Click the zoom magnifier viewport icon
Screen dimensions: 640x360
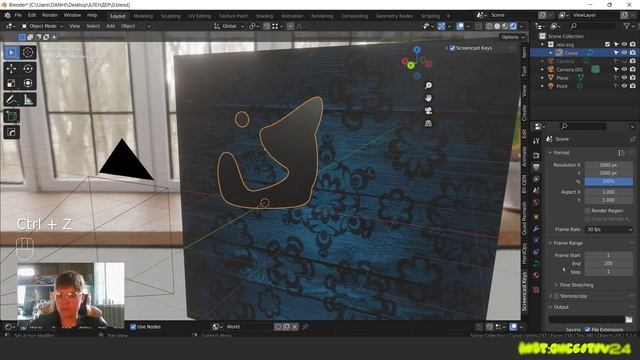[428, 85]
